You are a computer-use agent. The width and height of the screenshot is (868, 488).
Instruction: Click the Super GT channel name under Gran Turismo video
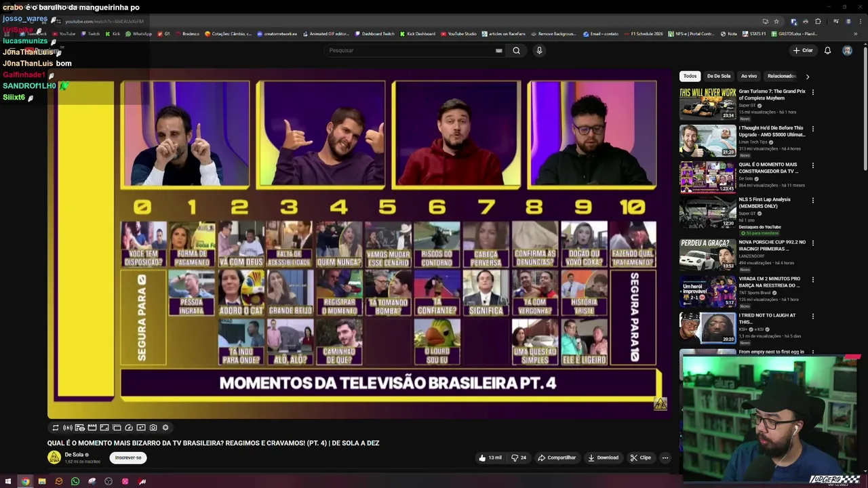(x=747, y=106)
